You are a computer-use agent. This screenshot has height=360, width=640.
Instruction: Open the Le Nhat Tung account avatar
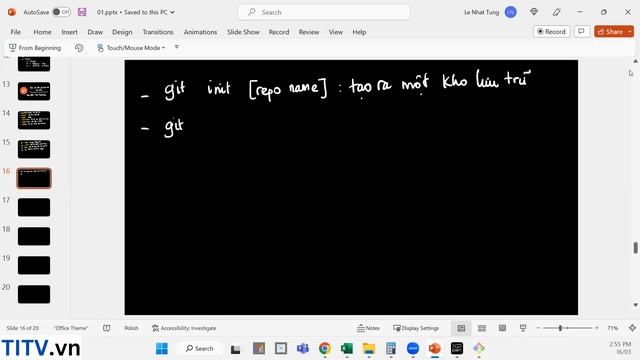coord(511,12)
